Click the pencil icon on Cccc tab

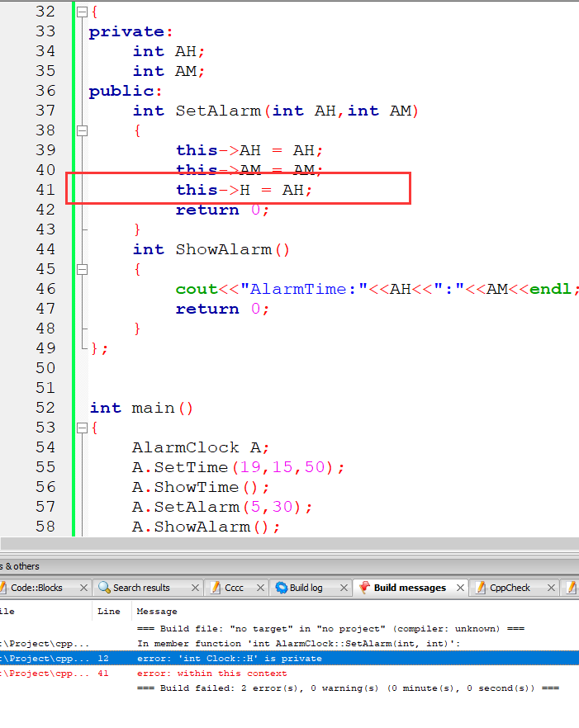click(x=216, y=588)
